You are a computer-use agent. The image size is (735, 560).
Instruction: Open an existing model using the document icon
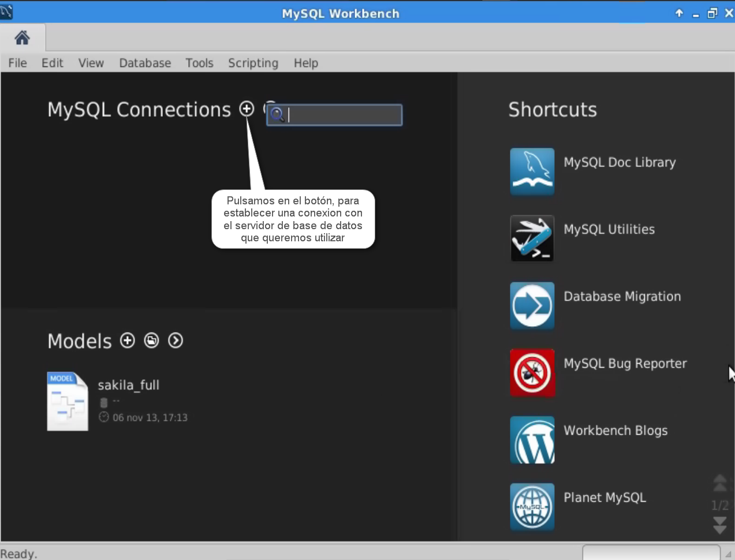click(151, 341)
